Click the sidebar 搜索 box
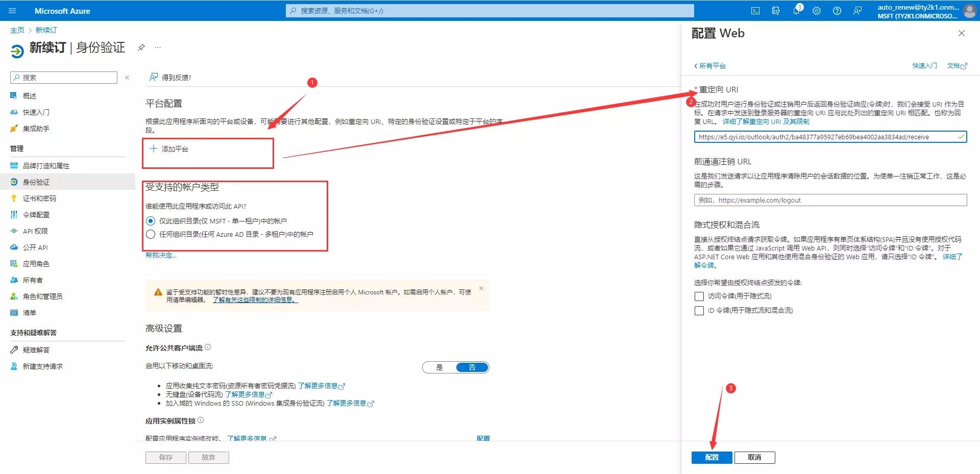Screen dimensions: 980x474 (x=64, y=78)
